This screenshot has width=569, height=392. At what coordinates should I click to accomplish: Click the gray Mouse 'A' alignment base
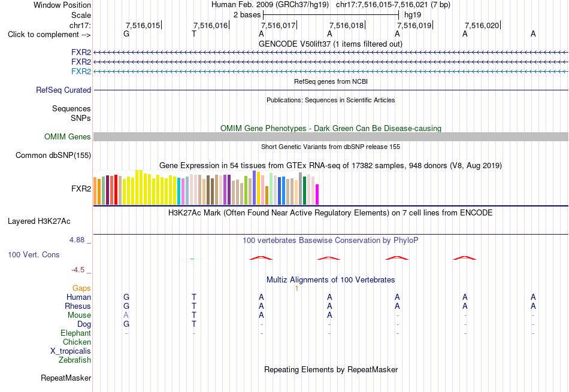(x=126, y=315)
